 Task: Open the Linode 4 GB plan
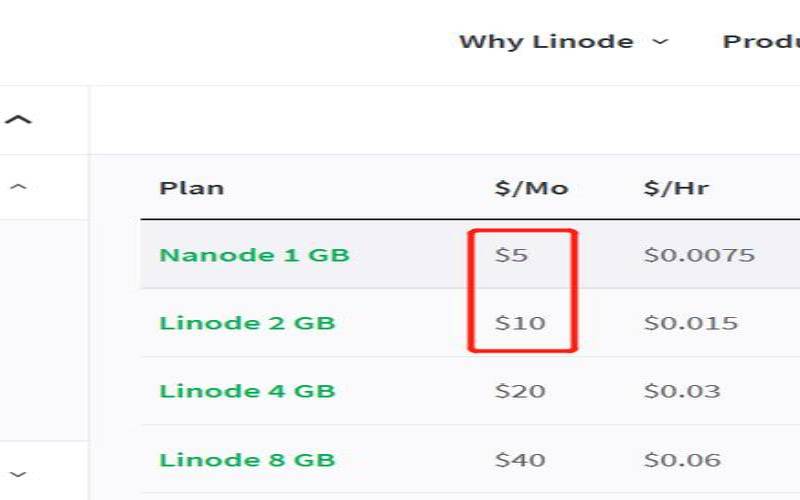(247, 391)
